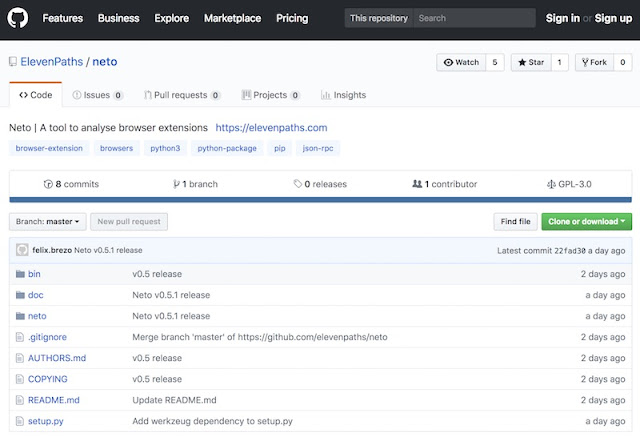
Task: Fork the neto repository
Action: 594,62
